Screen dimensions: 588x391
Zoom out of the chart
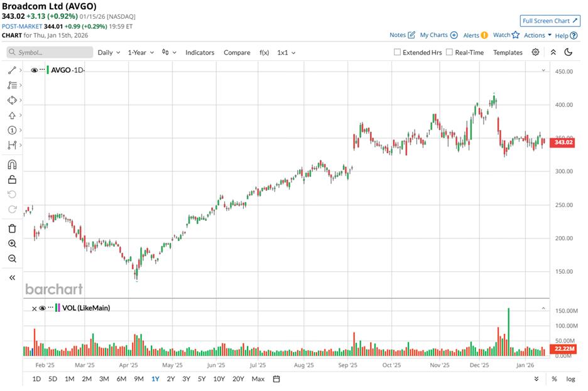[12, 259]
